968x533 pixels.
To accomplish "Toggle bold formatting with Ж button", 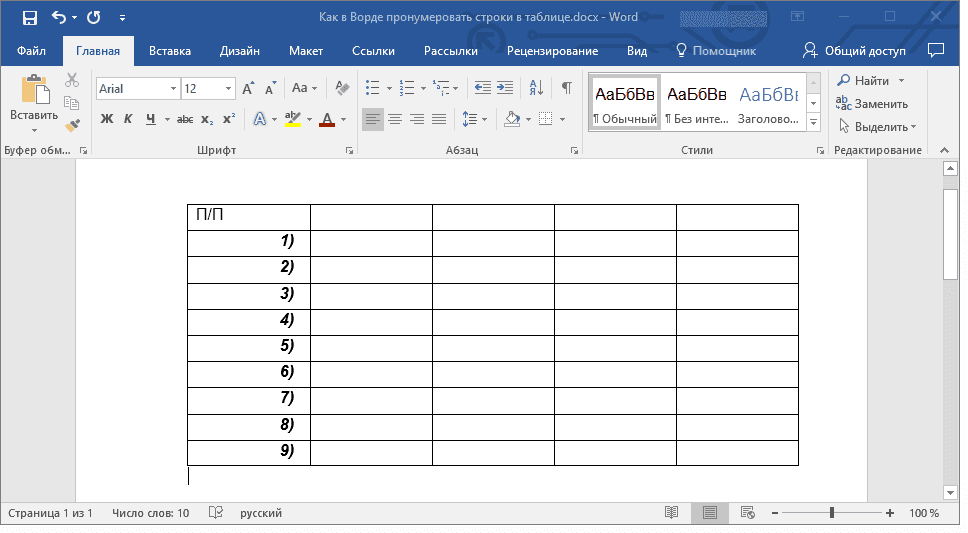I will 107,119.
